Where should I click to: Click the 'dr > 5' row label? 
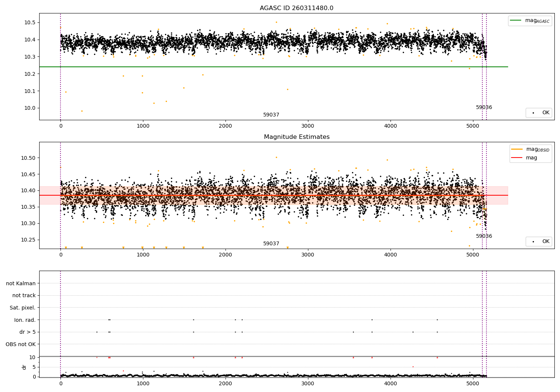coord(28,332)
